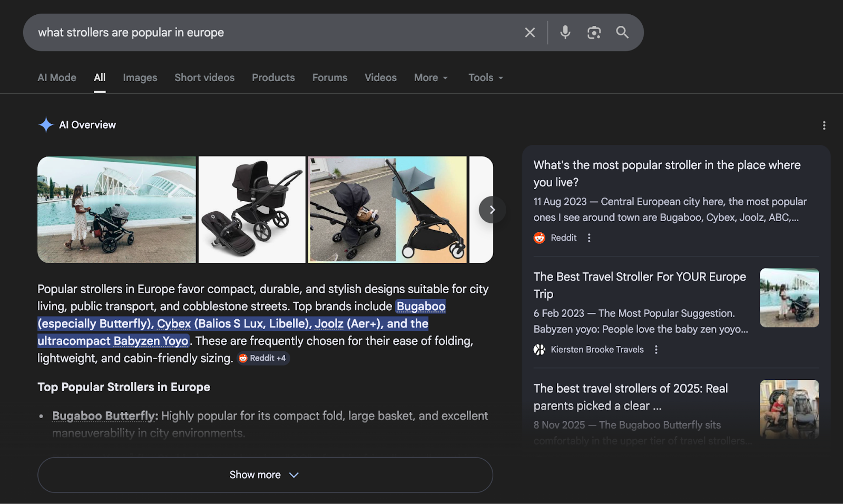Click the AI Overview sparkle icon
Image resolution: width=843 pixels, height=504 pixels.
(46, 124)
